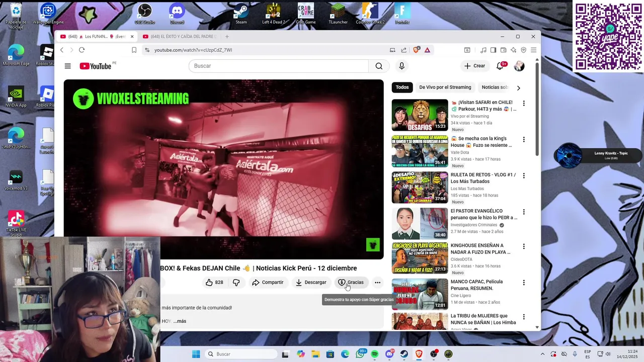Open Windows Start menu
644x362 pixels.
(196, 354)
